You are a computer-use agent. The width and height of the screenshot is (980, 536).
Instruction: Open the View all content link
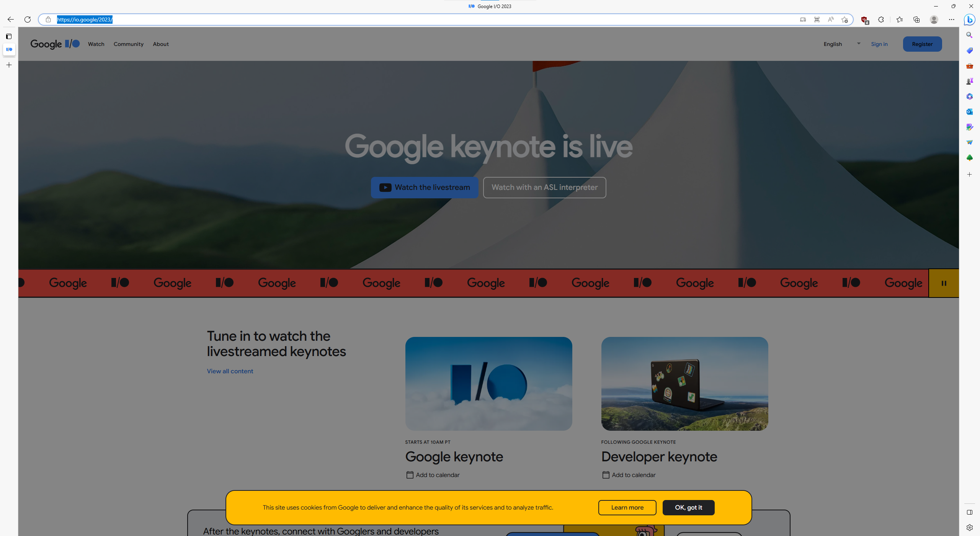coord(230,371)
